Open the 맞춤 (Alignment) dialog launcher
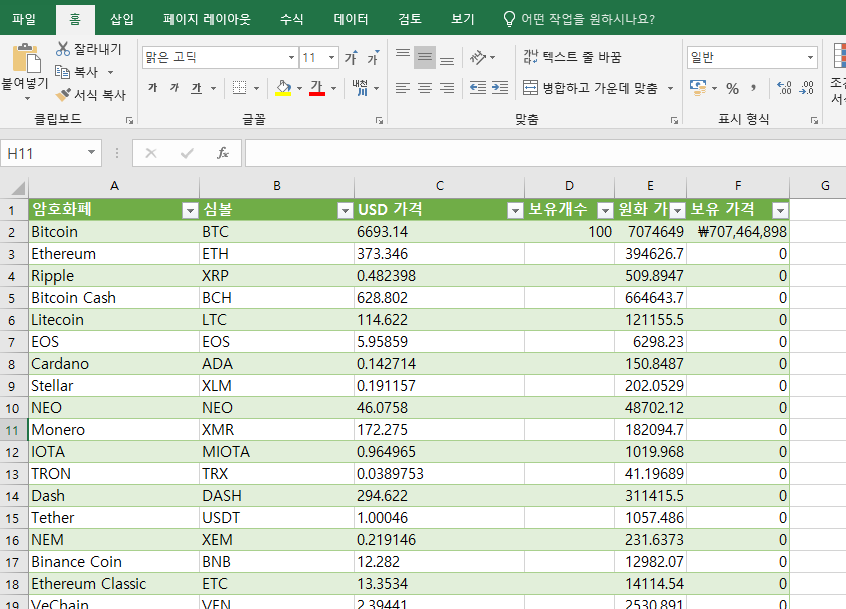 (x=674, y=120)
